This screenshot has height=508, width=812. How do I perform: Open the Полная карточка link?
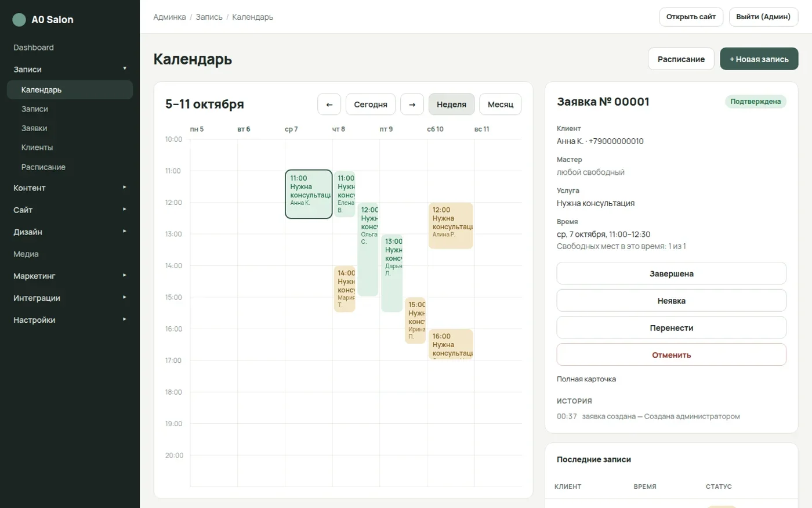click(x=586, y=379)
